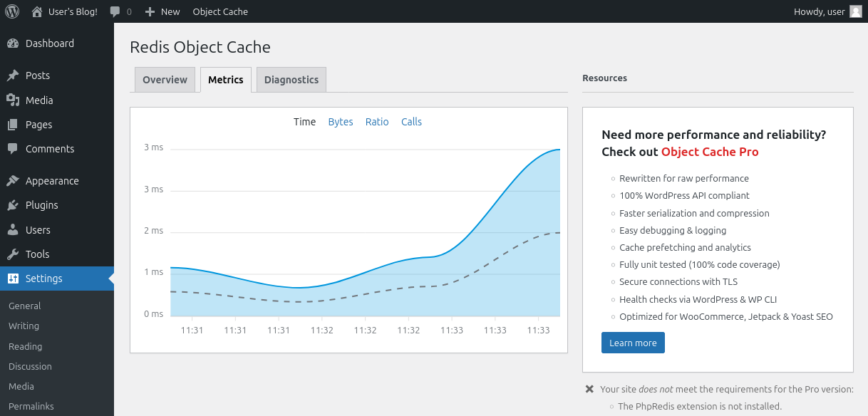Switch the chart to Ratio metric
The width and height of the screenshot is (868, 416).
coord(377,122)
